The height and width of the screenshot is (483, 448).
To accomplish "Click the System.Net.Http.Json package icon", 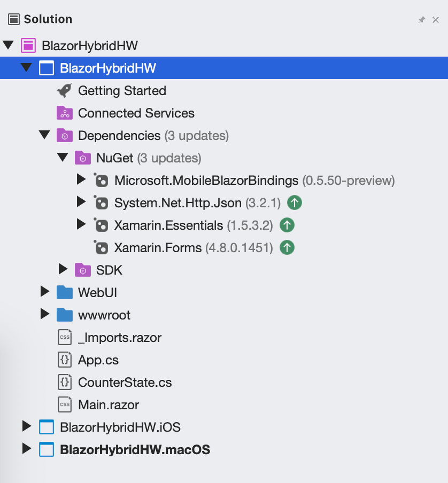I will click(x=101, y=202).
